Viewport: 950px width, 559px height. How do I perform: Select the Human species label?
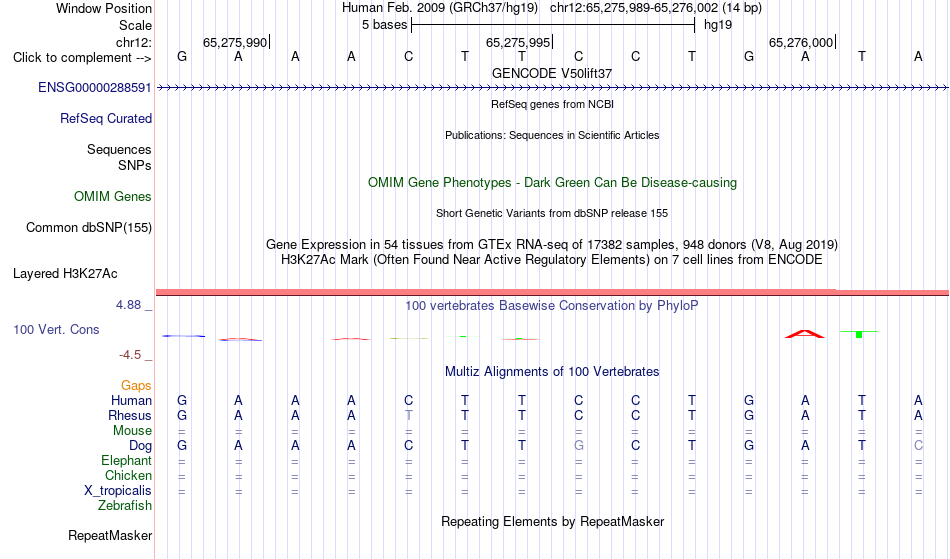131,400
